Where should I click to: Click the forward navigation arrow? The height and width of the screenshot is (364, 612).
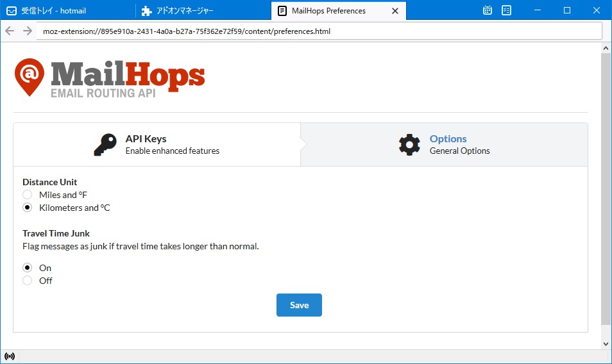coord(27,31)
